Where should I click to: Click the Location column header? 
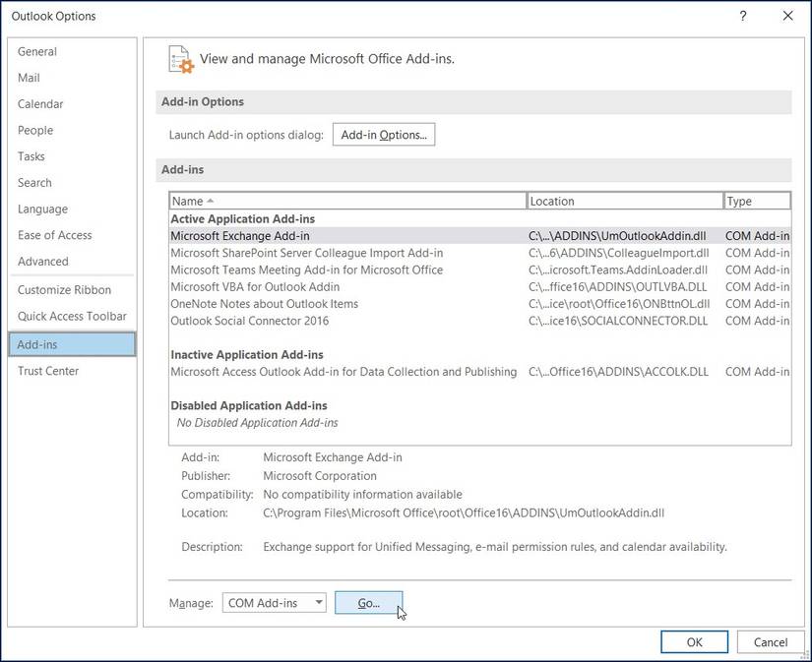(x=625, y=201)
